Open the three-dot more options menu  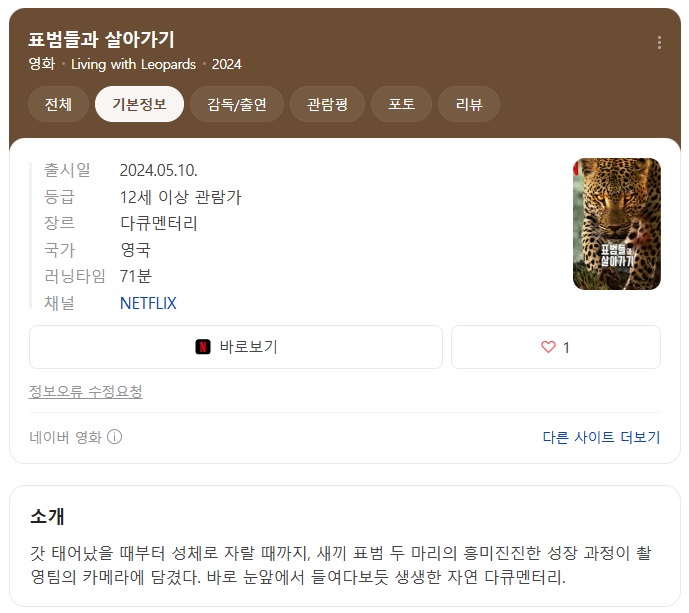click(659, 42)
